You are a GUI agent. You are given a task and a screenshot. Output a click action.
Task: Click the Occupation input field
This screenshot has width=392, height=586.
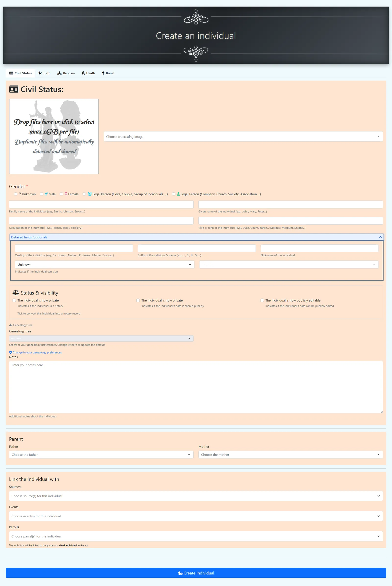tap(101, 221)
